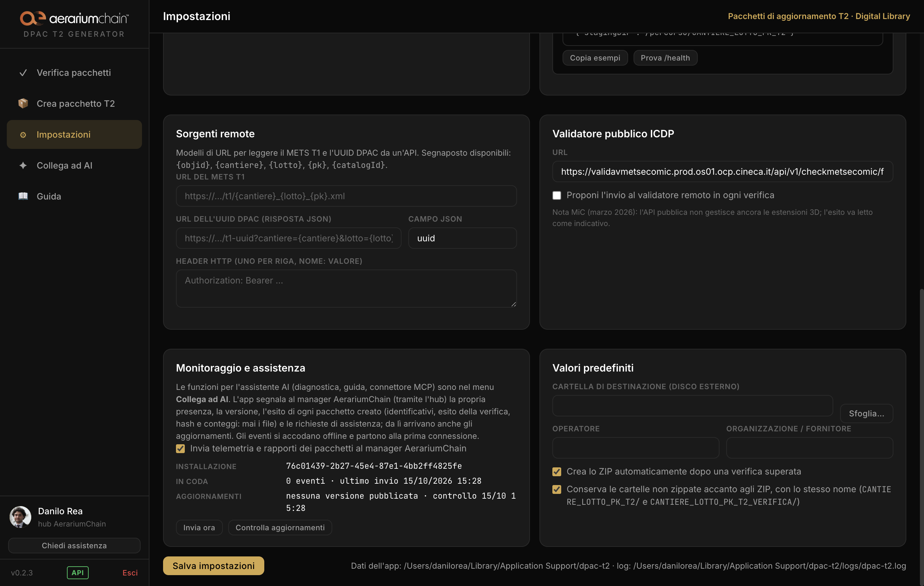Click the ICDP validator URL field
924x586 pixels.
(x=722, y=171)
